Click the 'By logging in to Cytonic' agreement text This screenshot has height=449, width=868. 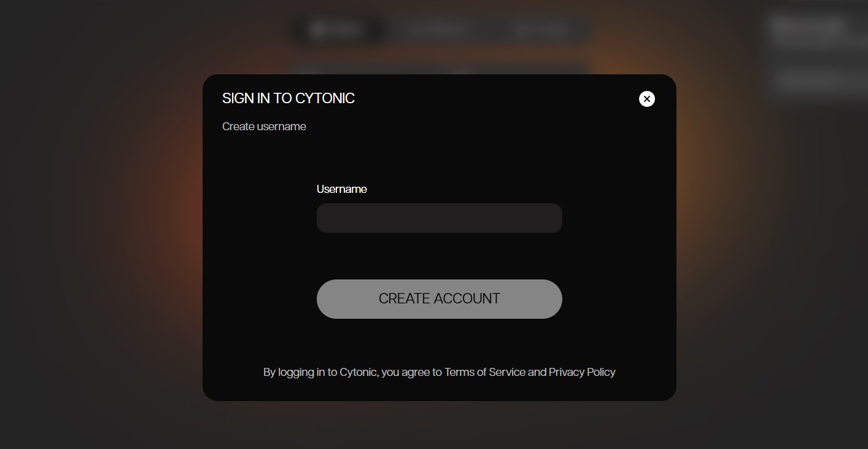click(x=320, y=372)
